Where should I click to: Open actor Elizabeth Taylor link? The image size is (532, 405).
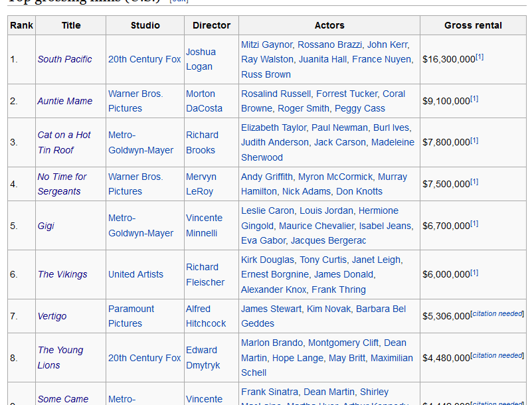274,128
